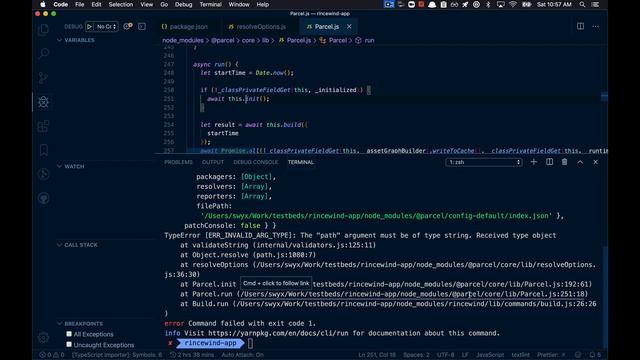The image size is (640, 360).
Task: Open the debug configuration dropdown
Action: click(106, 27)
